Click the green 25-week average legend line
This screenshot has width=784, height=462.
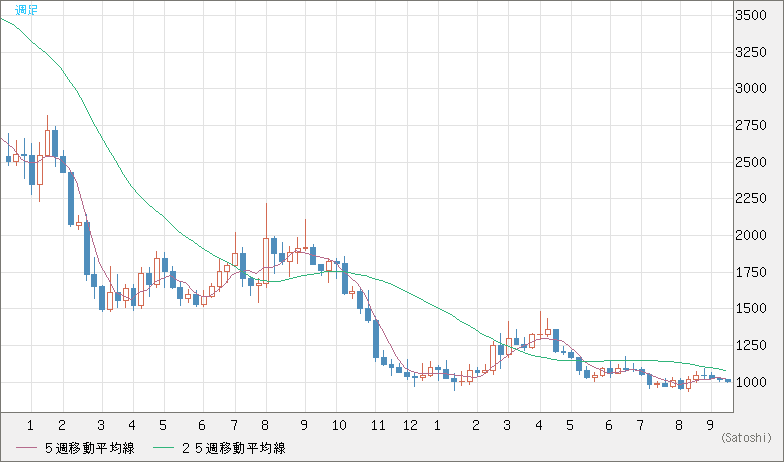tap(164, 448)
